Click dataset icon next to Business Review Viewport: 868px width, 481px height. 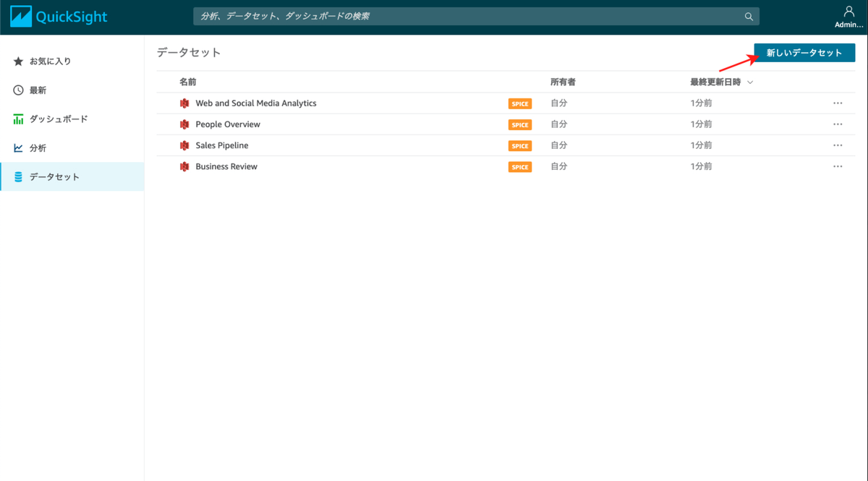[x=184, y=166]
